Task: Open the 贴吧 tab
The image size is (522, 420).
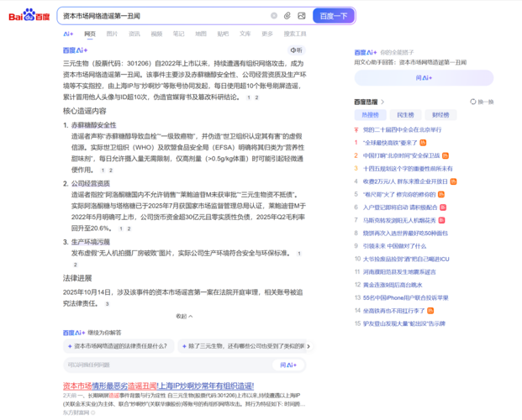Action: click(223, 34)
